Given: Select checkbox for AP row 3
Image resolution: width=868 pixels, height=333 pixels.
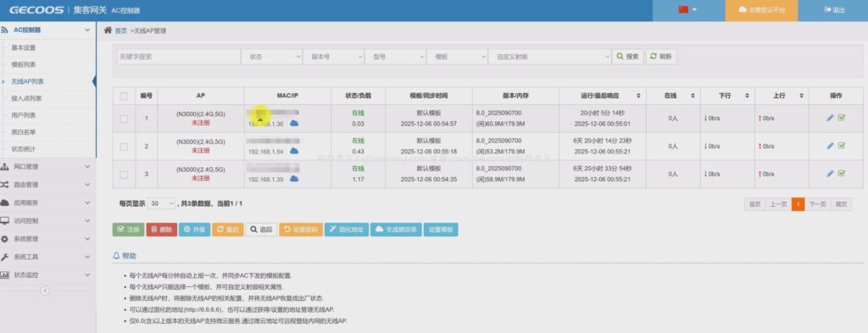Looking at the screenshot, I should (124, 175).
